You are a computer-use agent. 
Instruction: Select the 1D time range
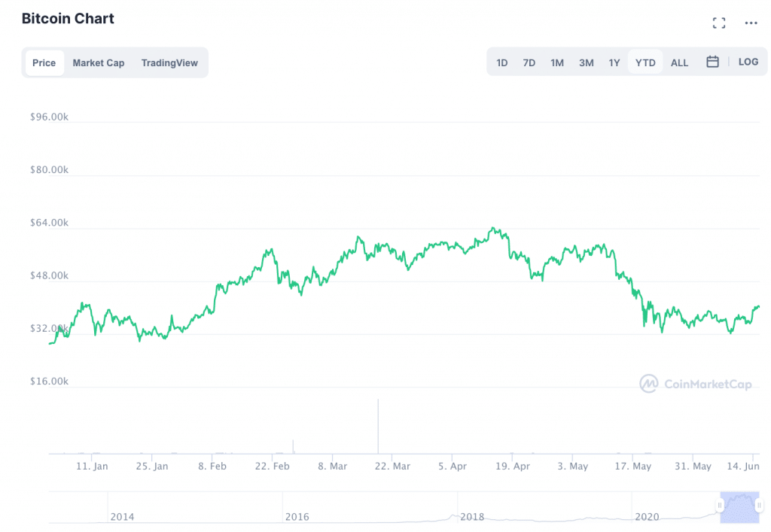click(502, 62)
